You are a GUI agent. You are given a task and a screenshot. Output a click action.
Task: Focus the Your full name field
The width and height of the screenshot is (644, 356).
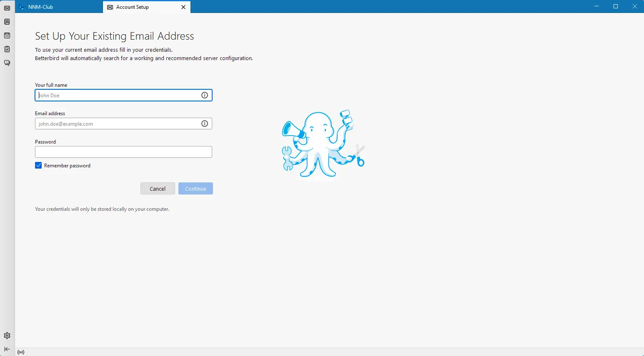[123, 95]
